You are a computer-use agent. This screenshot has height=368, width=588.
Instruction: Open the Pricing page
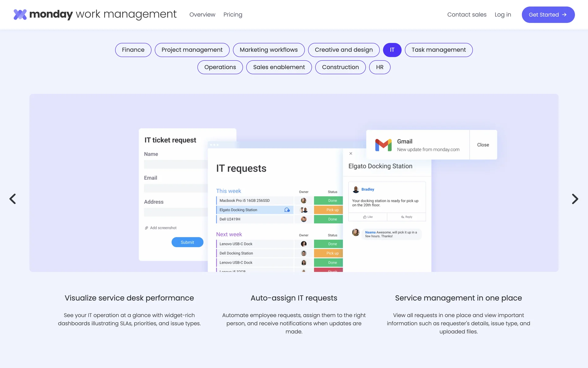(233, 15)
